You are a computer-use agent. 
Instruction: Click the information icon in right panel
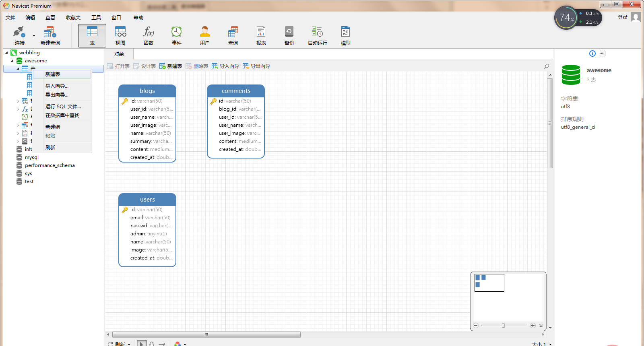(592, 54)
